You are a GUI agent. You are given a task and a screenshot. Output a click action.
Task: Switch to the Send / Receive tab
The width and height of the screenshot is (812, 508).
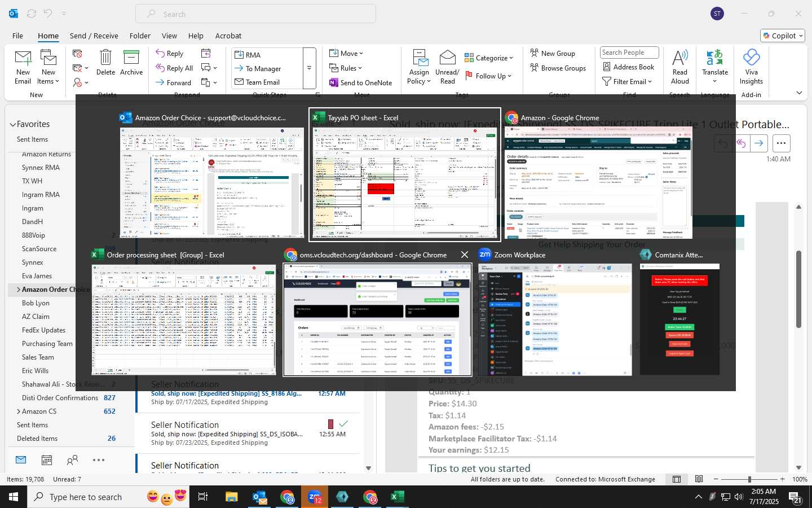94,36
